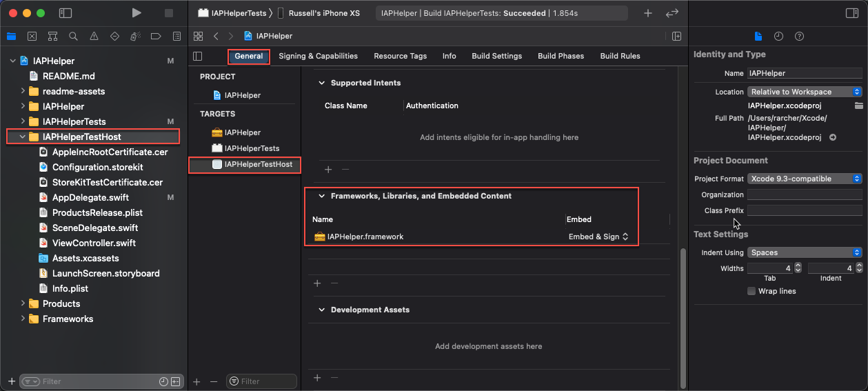Switch to Resource Tags tab
Screen dimensions: 868x391
(400, 56)
